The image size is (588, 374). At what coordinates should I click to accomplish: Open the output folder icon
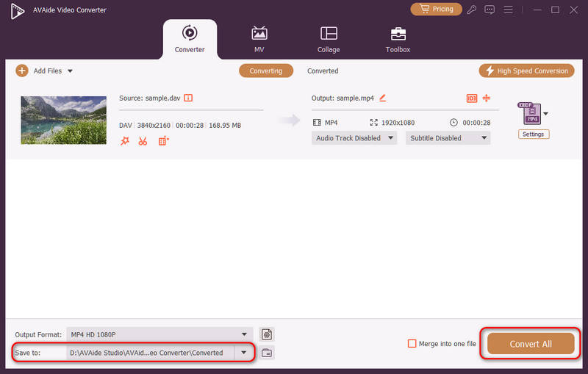coord(267,353)
